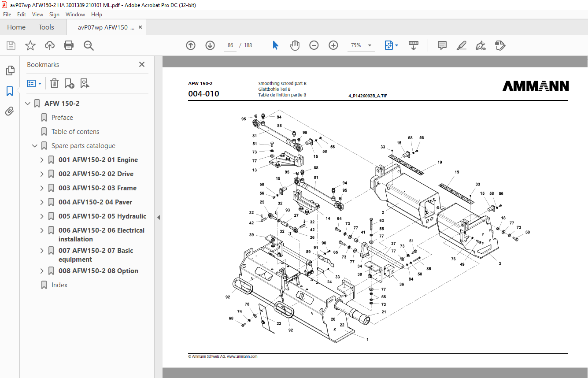
Task: Delete the selected bookmark with trash icon
Action: (x=54, y=83)
